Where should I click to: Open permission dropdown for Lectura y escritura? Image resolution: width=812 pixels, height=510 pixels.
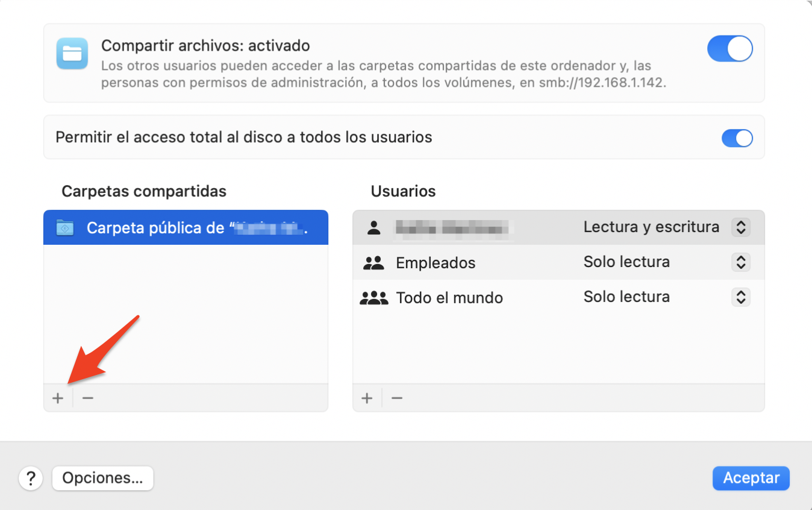(x=741, y=227)
